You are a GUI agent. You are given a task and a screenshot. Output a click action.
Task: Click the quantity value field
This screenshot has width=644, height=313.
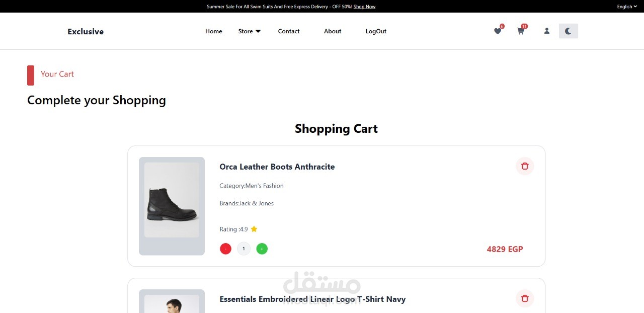tap(244, 249)
